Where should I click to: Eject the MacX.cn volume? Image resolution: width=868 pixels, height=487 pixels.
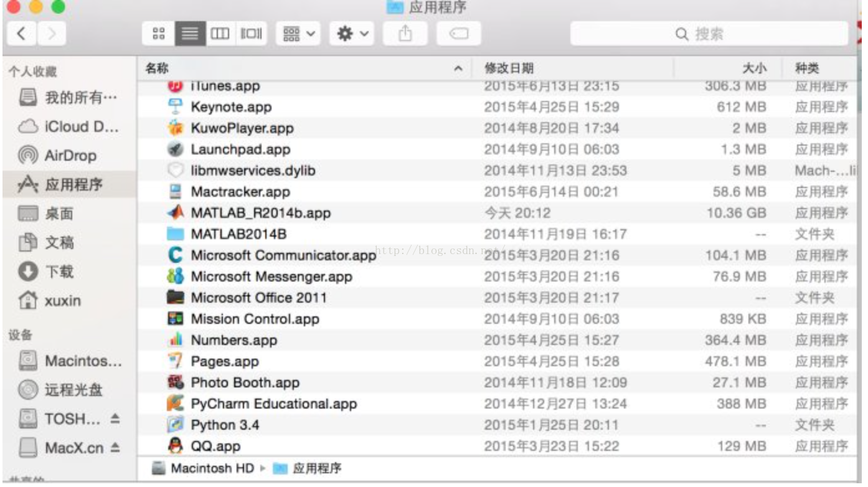click(115, 448)
